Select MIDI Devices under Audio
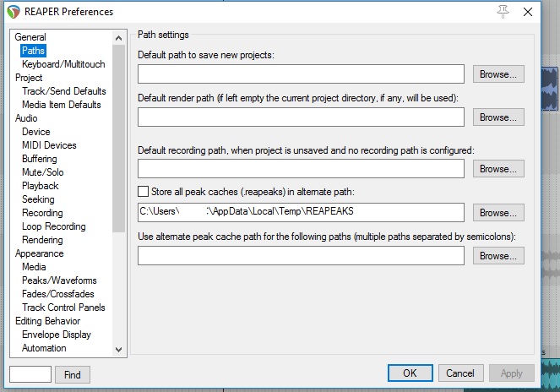The height and width of the screenshot is (392, 560). [49, 145]
